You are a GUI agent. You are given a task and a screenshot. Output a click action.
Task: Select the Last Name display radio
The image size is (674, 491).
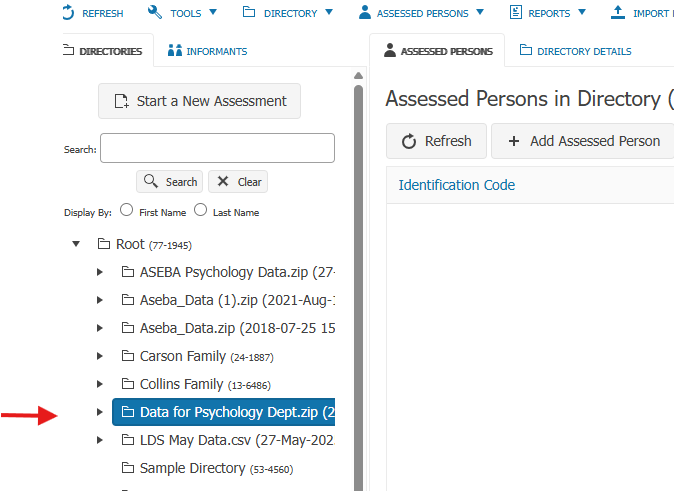tap(200, 210)
